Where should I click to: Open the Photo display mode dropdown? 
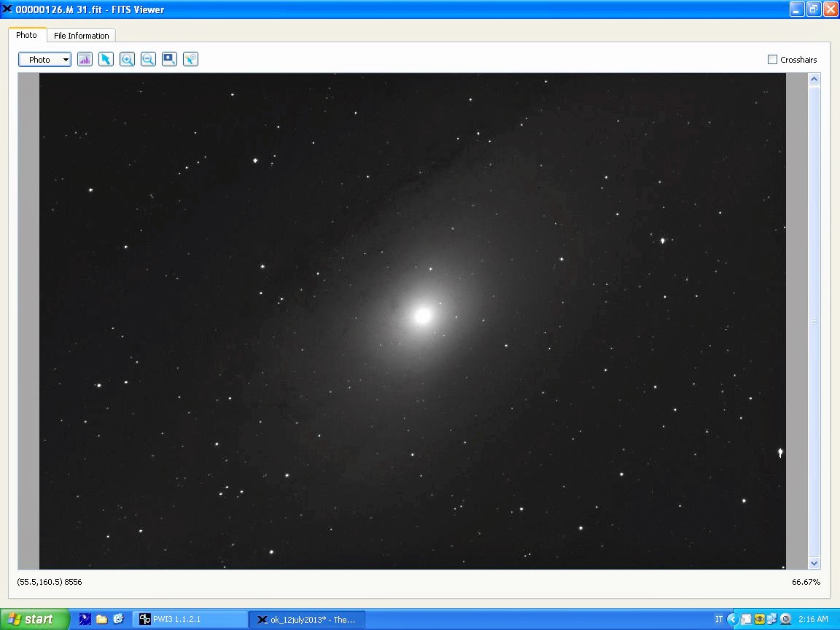pyautogui.click(x=44, y=60)
